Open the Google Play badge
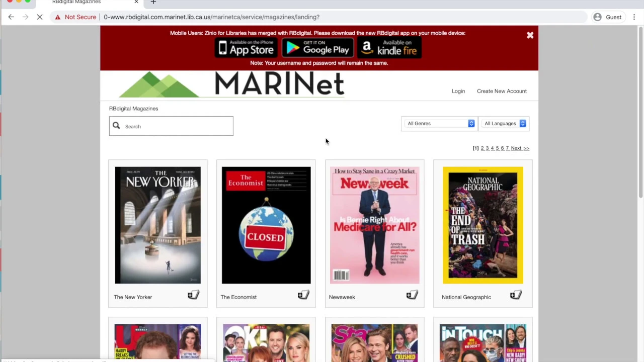Viewport: 644px width, 362px height. click(x=317, y=48)
